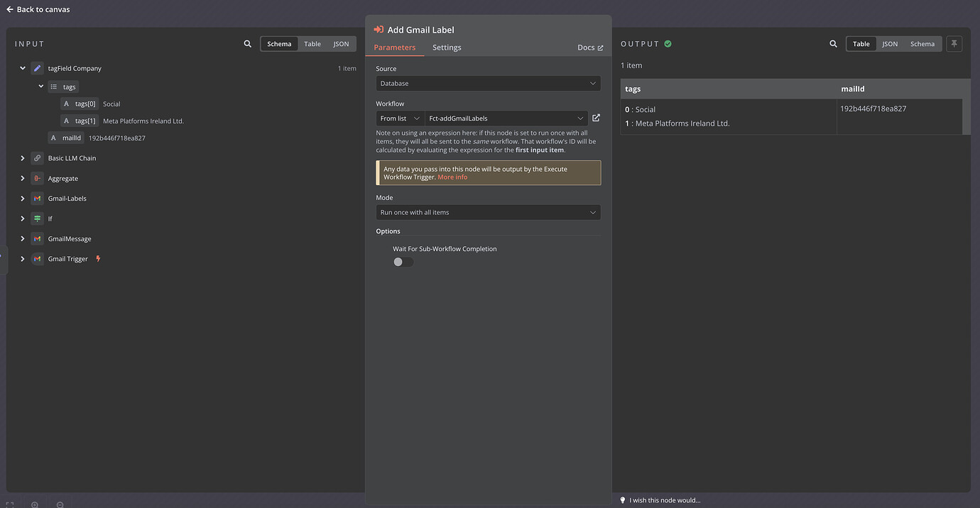Screen dimensions: 980x508
Task: Enable Wait For Sub-Workflow Completion
Action: 403,262
